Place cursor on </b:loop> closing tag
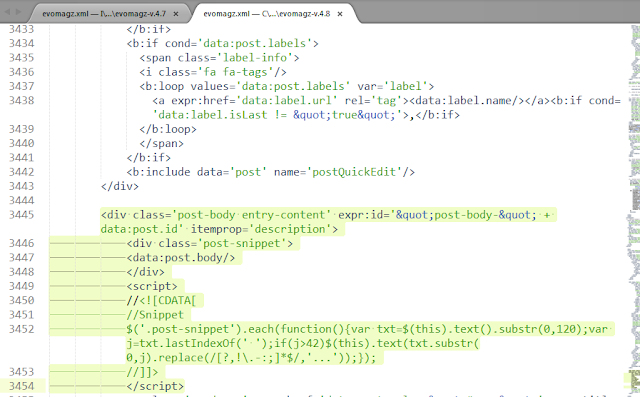 (x=168, y=129)
